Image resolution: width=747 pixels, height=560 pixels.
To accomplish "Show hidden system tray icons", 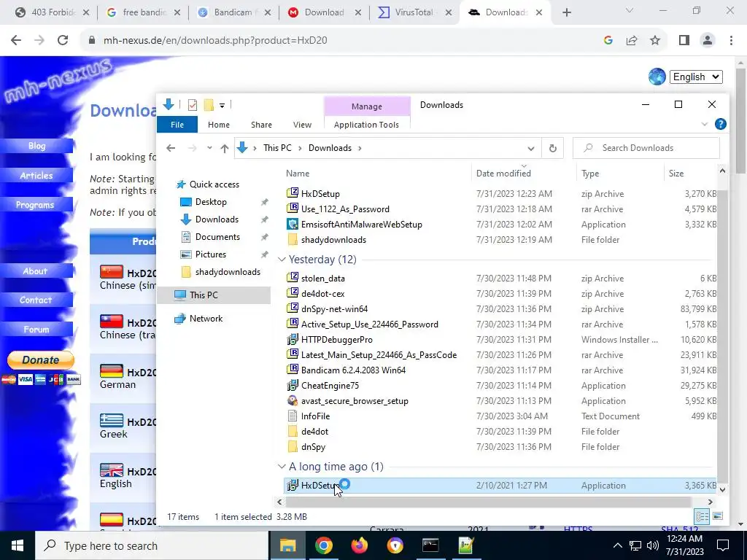I will point(617,545).
